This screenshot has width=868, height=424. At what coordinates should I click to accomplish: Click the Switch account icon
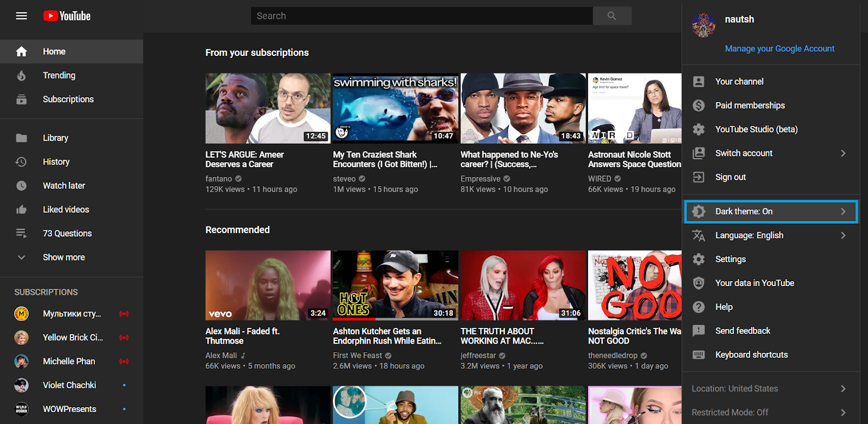coord(699,153)
